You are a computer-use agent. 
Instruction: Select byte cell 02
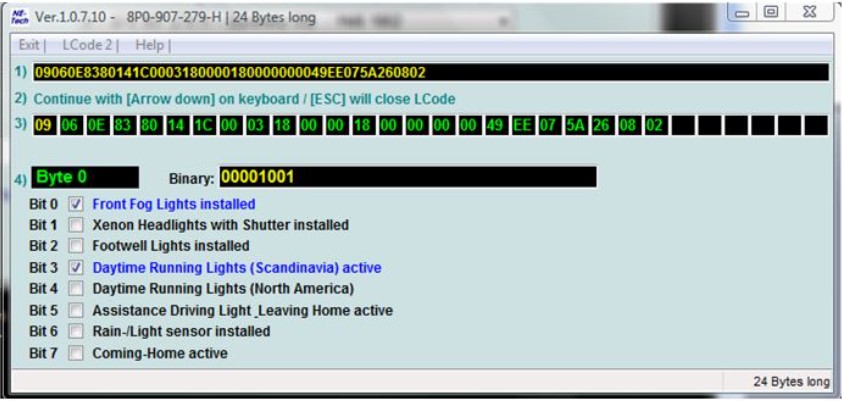(x=656, y=125)
